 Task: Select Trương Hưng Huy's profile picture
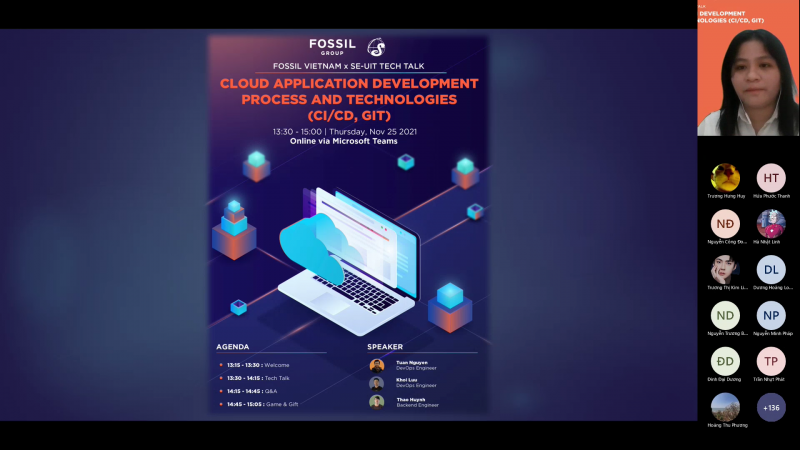pos(725,178)
